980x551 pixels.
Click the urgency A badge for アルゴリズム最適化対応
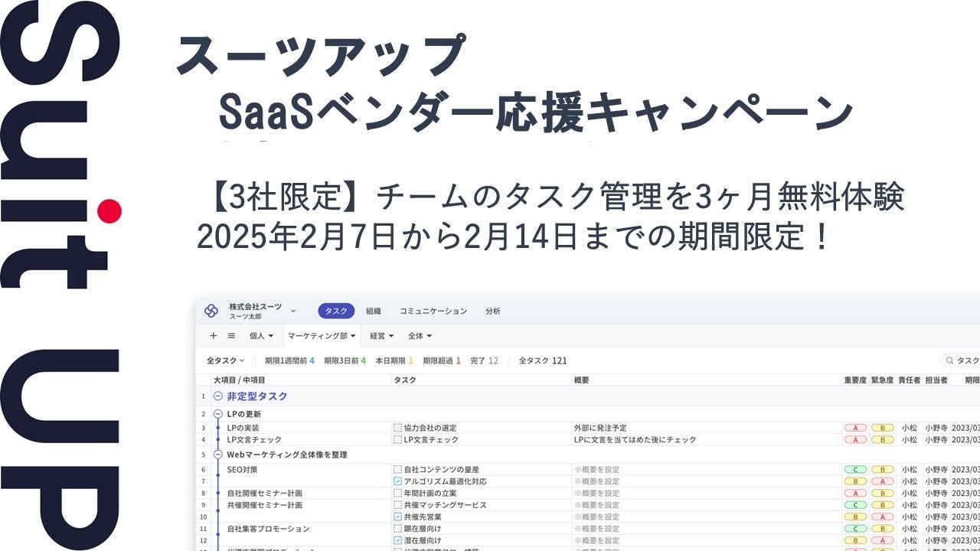coord(882,481)
